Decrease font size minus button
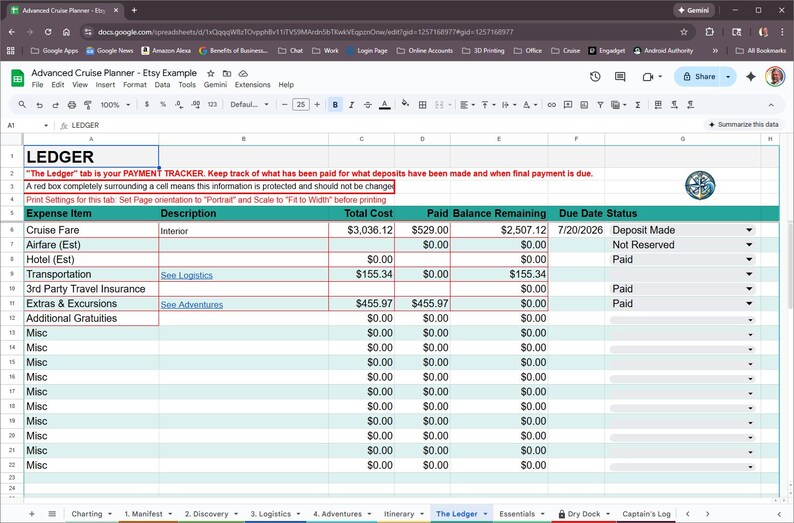The height and width of the screenshot is (523, 794). tap(285, 105)
